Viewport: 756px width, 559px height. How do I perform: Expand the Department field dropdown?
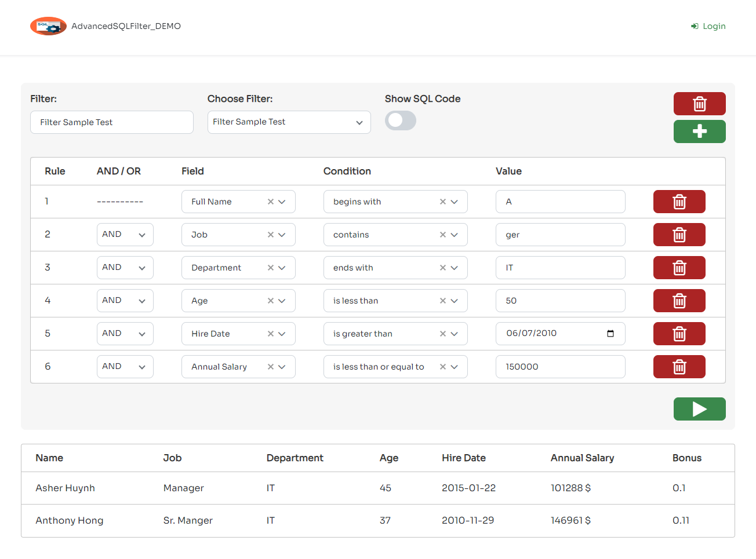pyautogui.click(x=282, y=268)
